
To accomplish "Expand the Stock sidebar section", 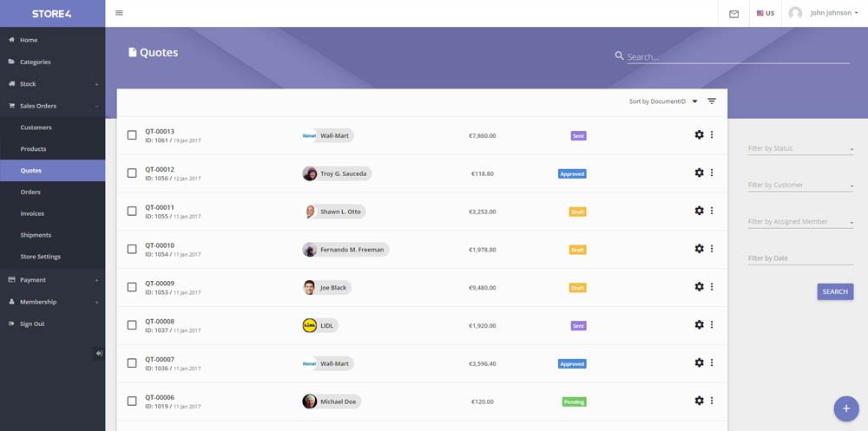I will 53,84.
